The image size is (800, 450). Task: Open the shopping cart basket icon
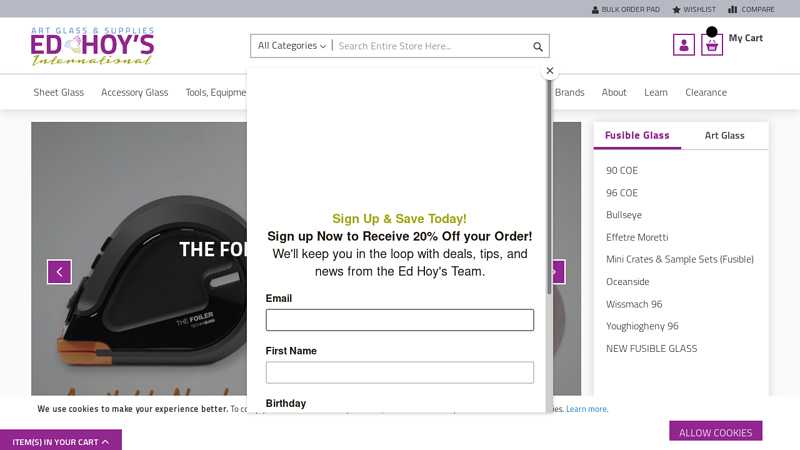click(712, 45)
